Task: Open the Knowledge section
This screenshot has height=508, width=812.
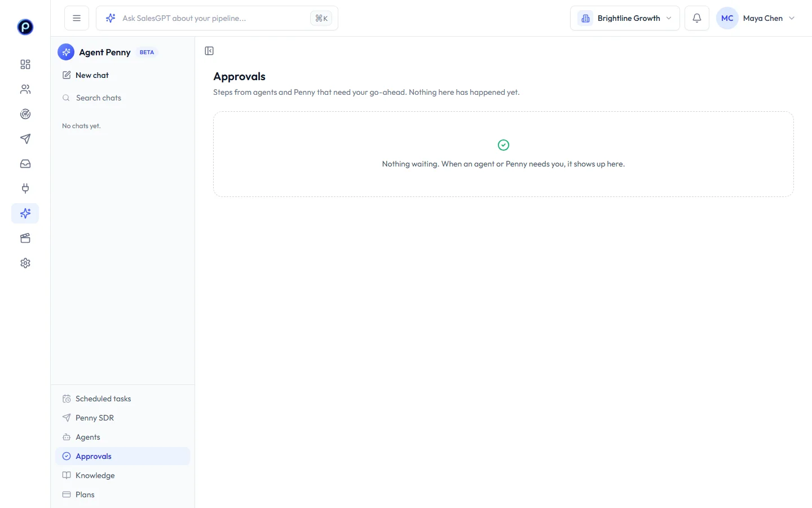Action: point(123,475)
